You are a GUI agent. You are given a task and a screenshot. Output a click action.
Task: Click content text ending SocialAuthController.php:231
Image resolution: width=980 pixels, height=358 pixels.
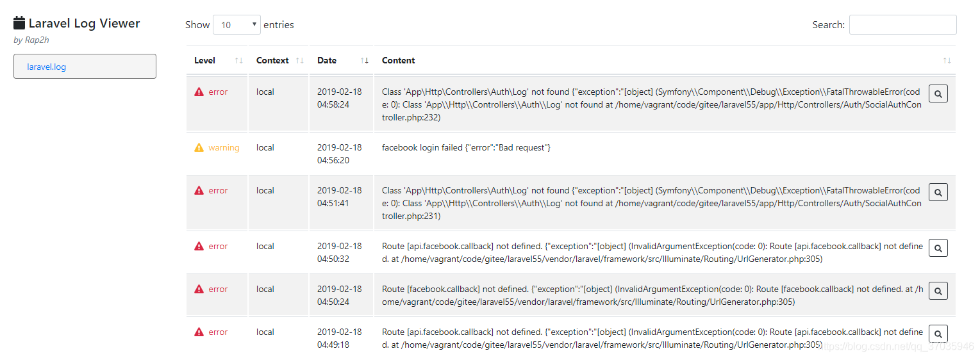click(652, 203)
